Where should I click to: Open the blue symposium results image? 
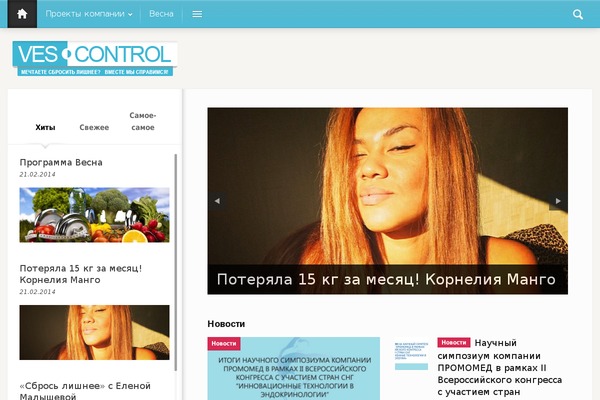pos(294,371)
